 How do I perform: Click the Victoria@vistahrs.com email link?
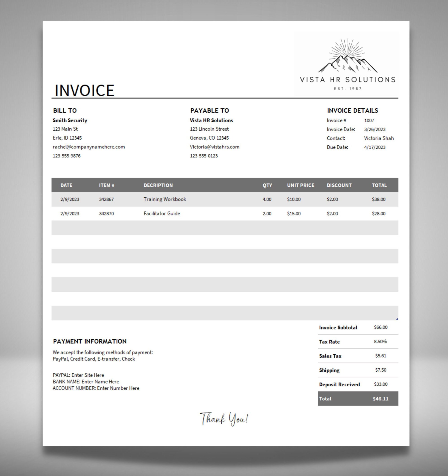tap(215, 147)
